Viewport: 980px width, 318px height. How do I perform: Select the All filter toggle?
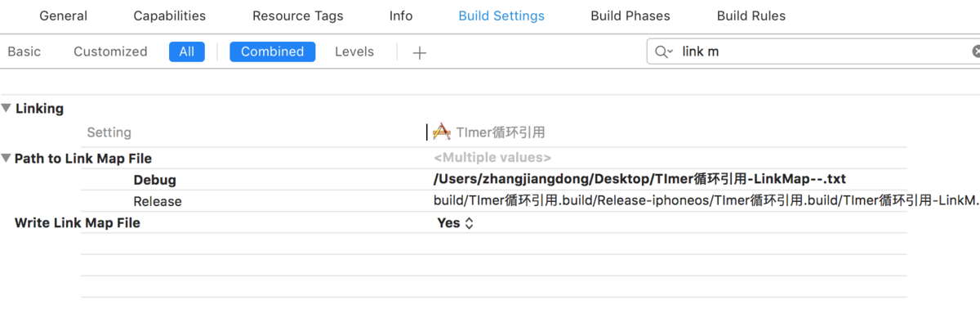[187, 52]
